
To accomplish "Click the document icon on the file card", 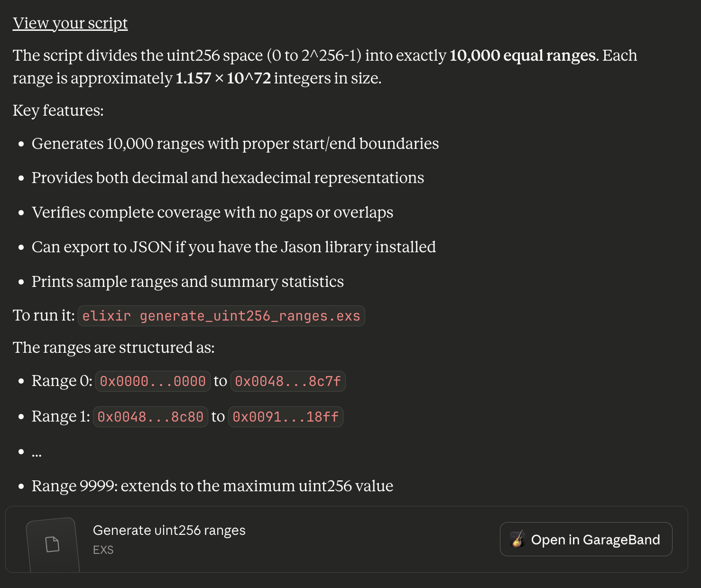I will tap(53, 544).
